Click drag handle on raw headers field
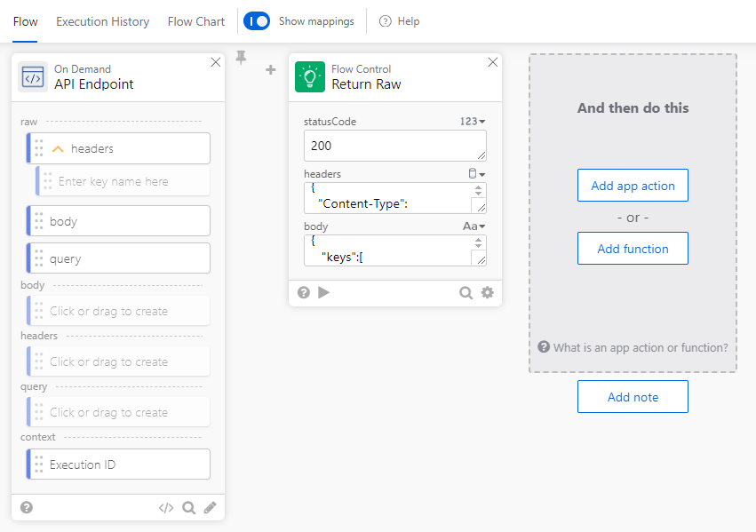Image resolution: width=756 pixels, height=532 pixels. pos(39,148)
